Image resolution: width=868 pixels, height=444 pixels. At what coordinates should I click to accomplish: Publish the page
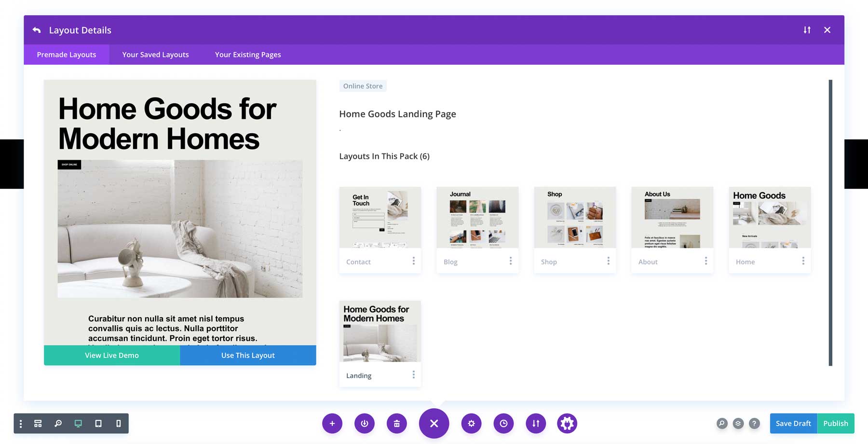836,423
